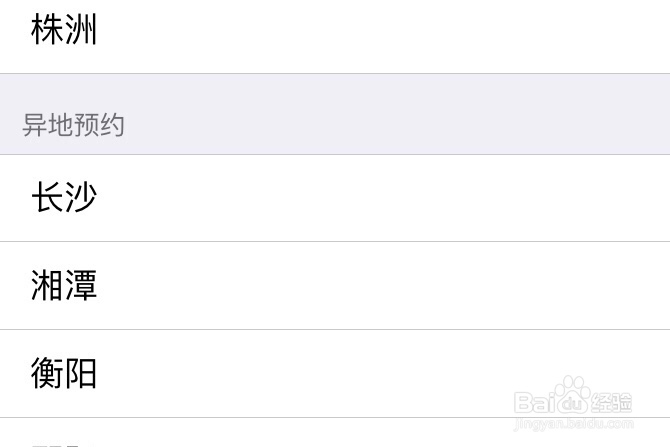The height and width of the screenshot is (447, 670).
Task: Pick 衡阳 in the city list
Action: 64,374
